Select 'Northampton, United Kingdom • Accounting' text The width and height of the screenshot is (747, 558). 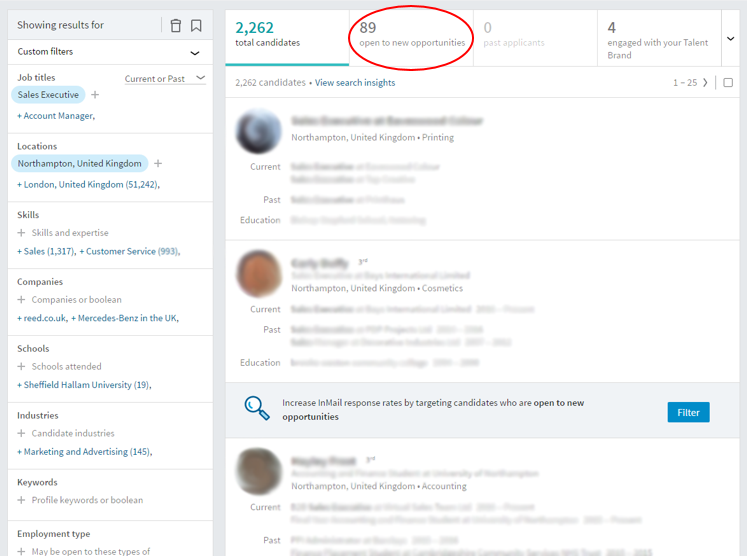(379, 486)
